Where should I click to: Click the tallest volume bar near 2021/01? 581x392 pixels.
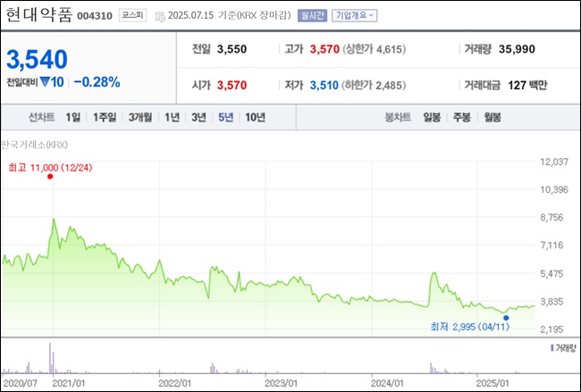(x=50, y=358)
